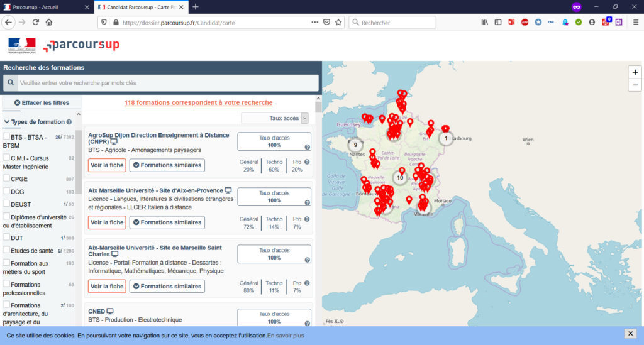
Task: Check the CPGE filter
Action: tap(6, 178)
